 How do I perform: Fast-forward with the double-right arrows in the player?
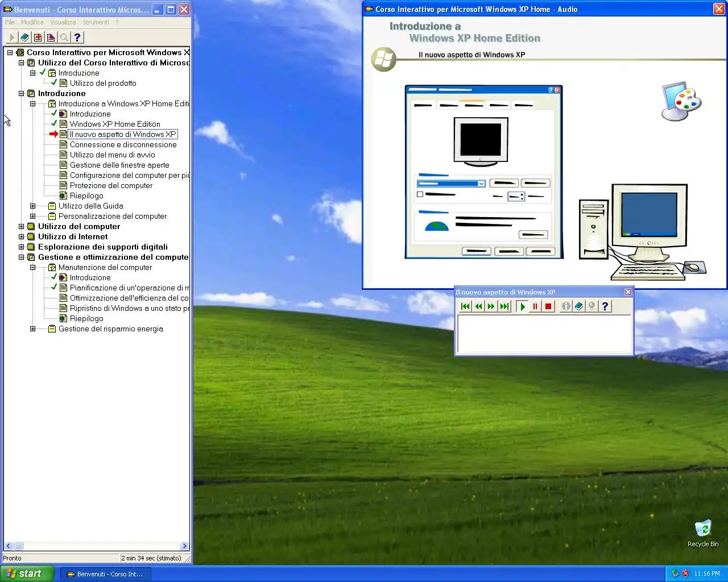point(491,306)
